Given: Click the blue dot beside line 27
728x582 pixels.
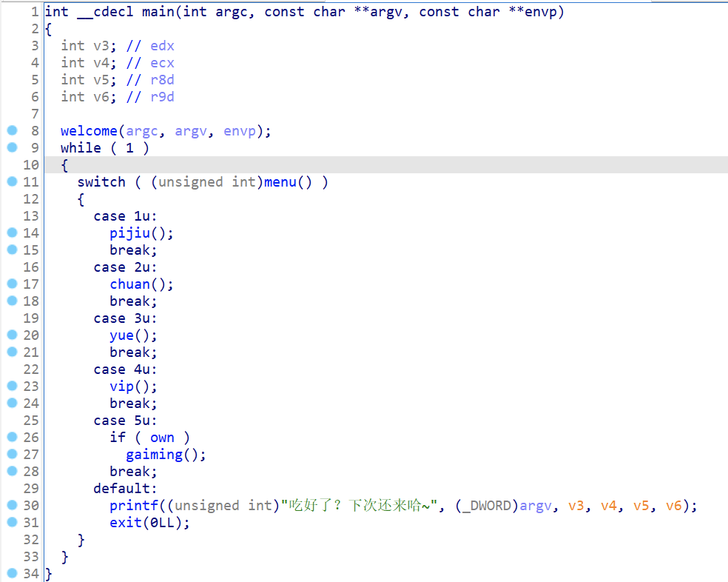Looking at the screenshot, I should 12,454.
